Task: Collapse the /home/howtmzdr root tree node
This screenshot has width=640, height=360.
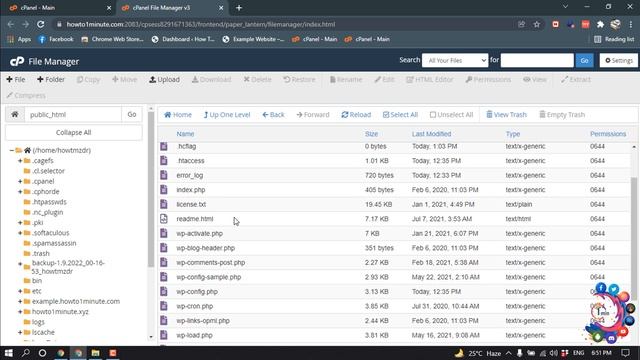Action: click(11, 150)
